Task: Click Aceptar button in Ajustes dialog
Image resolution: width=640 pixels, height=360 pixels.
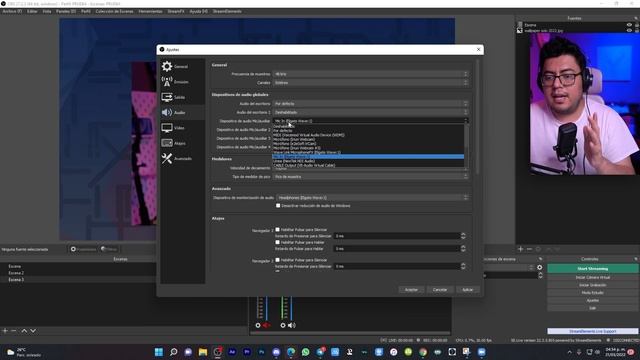Action: point(411,290)
